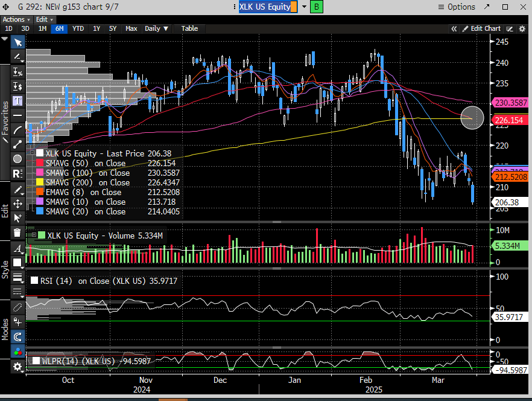
Task: Open the toolbar settings gear at bottom
Action: pos(17,367)
